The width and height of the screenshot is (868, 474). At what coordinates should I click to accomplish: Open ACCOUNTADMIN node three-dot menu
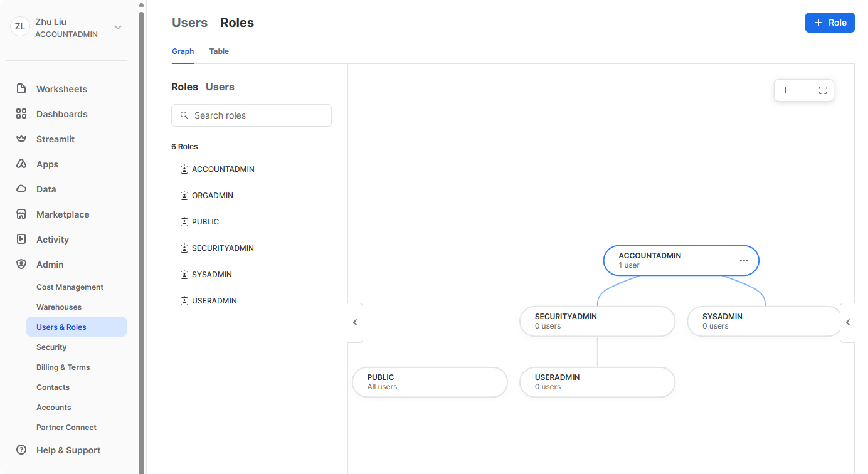coord(744,260)
